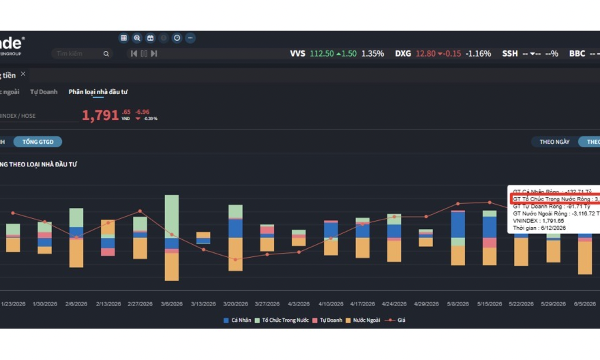Switch to the Tự Doanh tab

click(x=44, y=92)
